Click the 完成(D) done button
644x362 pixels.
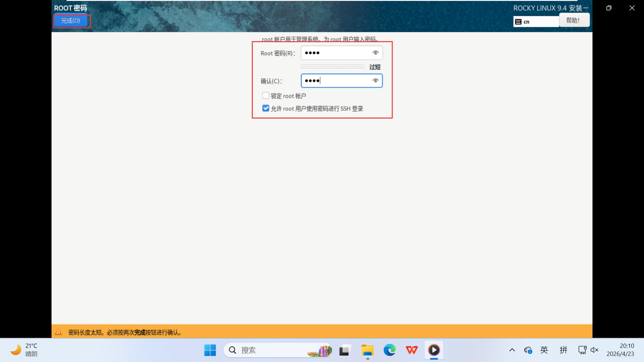click(71, 21)
